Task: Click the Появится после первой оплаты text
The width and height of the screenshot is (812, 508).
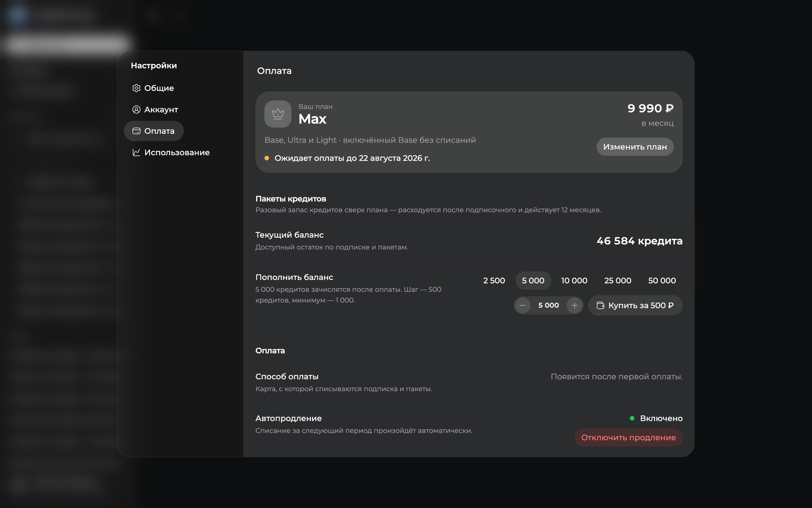Action: [617, 377]
